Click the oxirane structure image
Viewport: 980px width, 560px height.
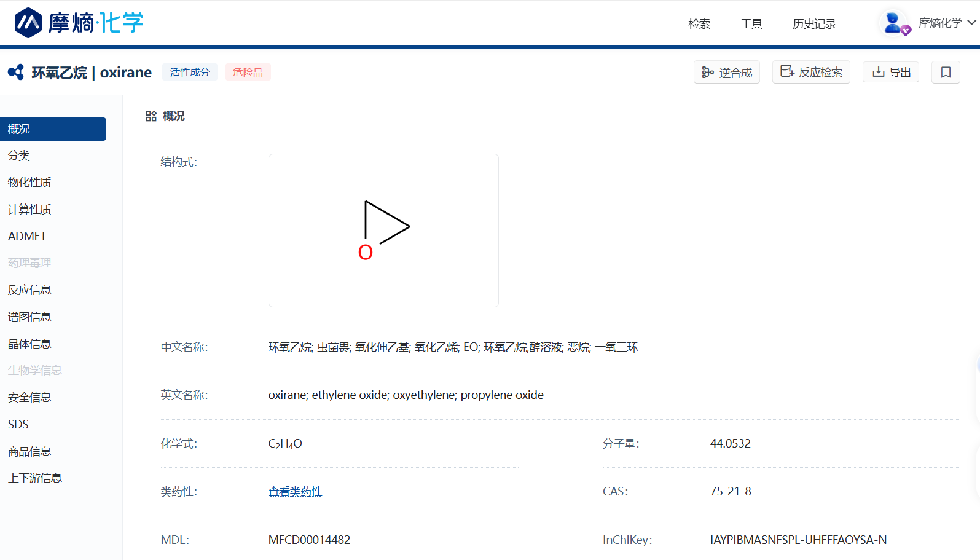pos(383,231)
